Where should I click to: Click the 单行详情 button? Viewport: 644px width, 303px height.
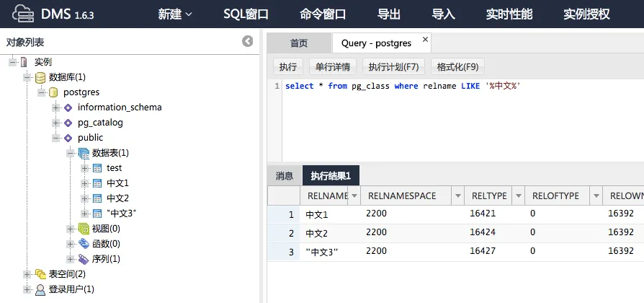333,67
